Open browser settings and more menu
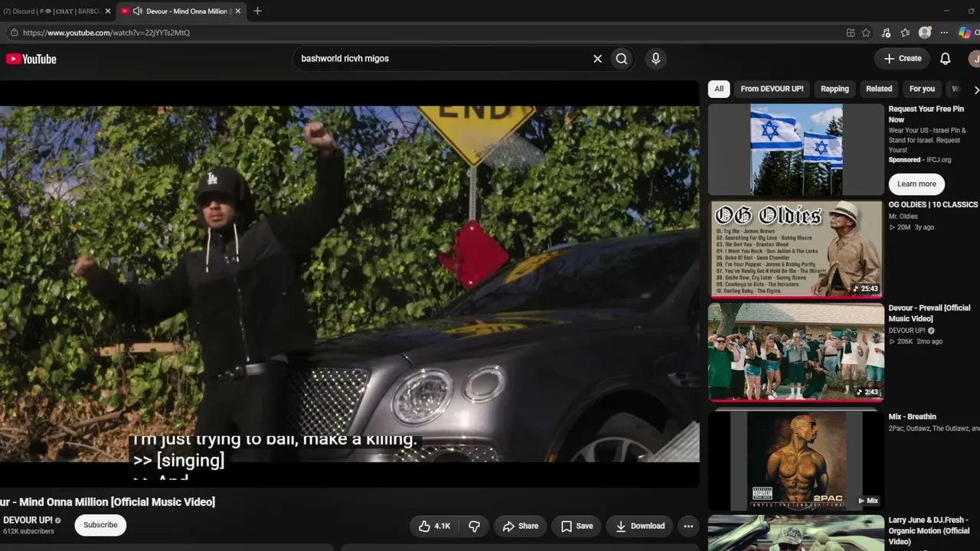980x551 pixels. tap(944, 33)
